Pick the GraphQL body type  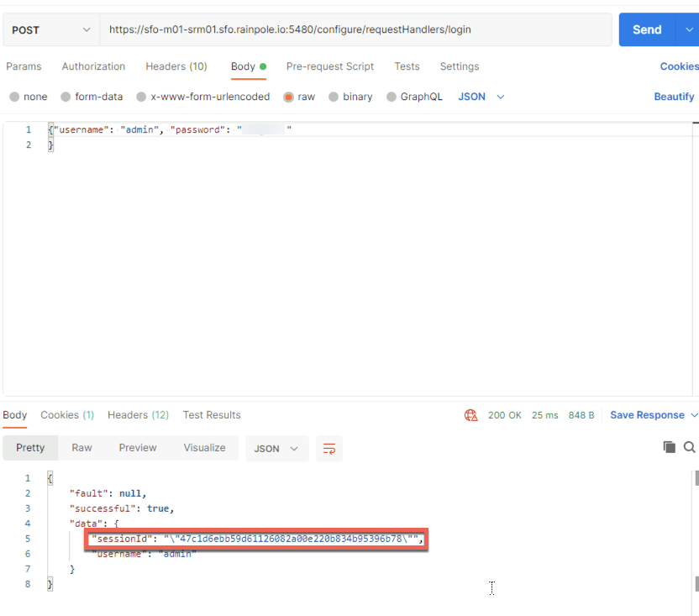[392, 97]
